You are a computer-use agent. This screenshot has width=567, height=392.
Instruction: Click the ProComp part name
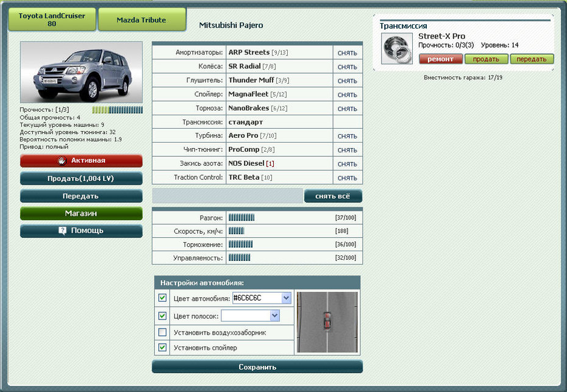coord(244,149)
